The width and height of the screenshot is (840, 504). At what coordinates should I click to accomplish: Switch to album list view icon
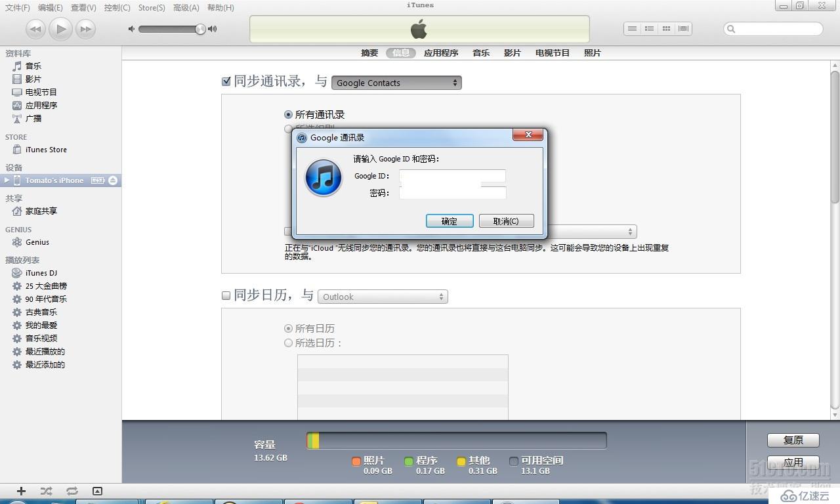(649, 29)
